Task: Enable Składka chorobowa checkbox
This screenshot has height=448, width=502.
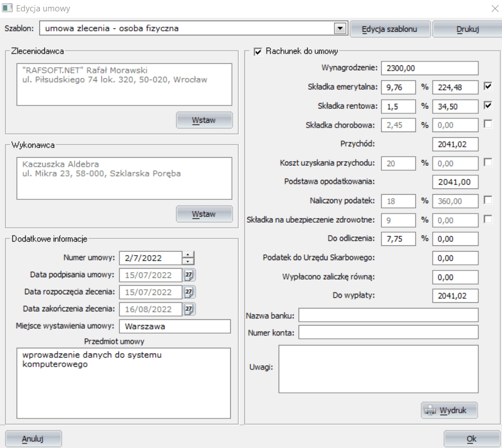Action: pos(488,124)
